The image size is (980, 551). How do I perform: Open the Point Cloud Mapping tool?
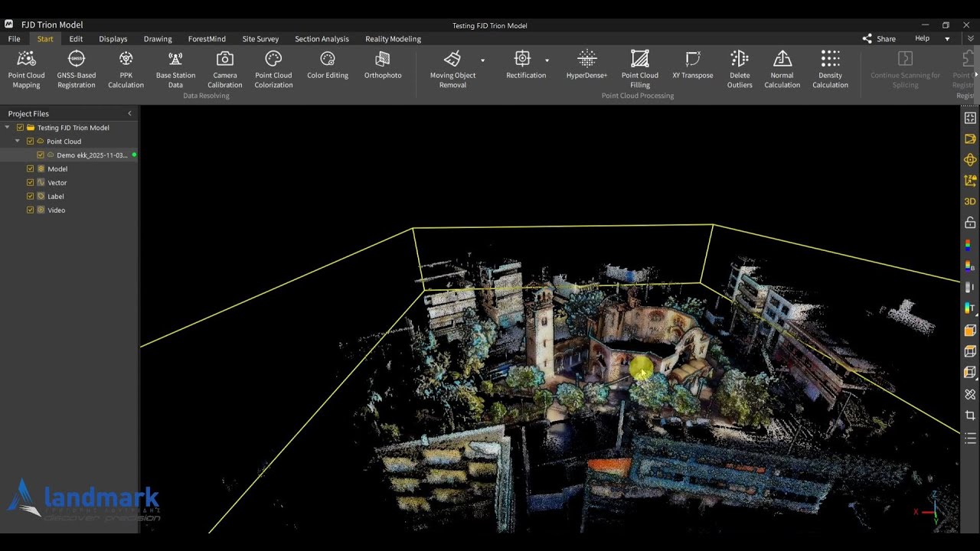(26, 70)
